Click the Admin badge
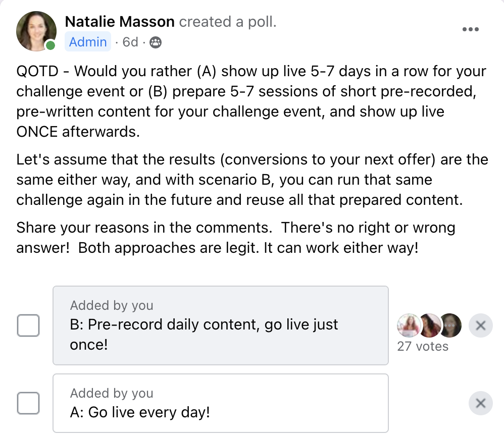This screenshot has width=504, height=438. point(88,42)
